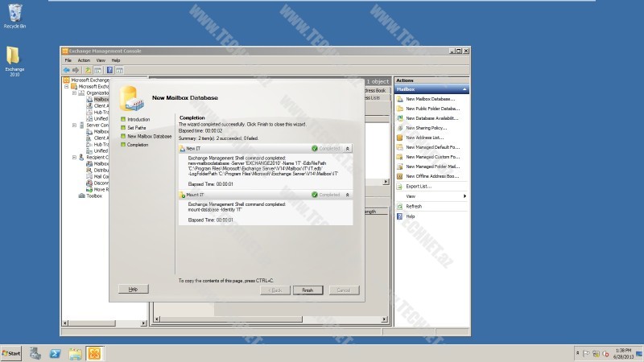The image size is (644, 362).
Task: Open Recycle Bin desktop icon
Action: pyautogui.click(x=13, y=13)
